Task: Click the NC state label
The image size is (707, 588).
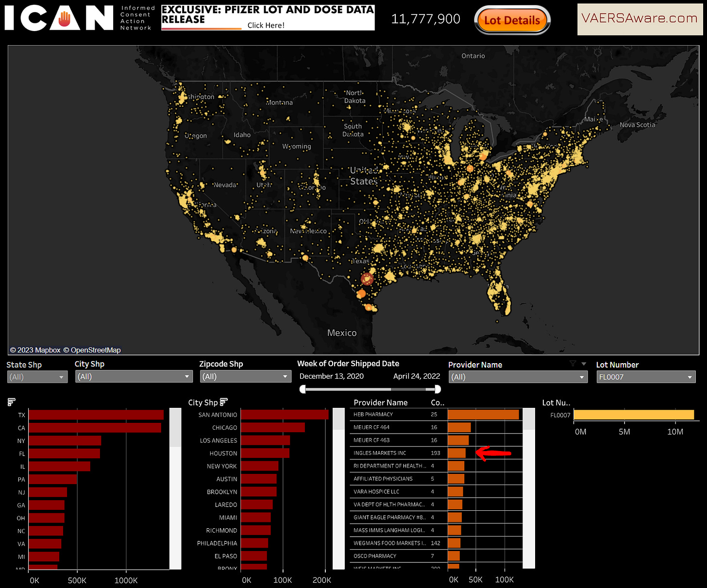Action: (x=21, y=531)
